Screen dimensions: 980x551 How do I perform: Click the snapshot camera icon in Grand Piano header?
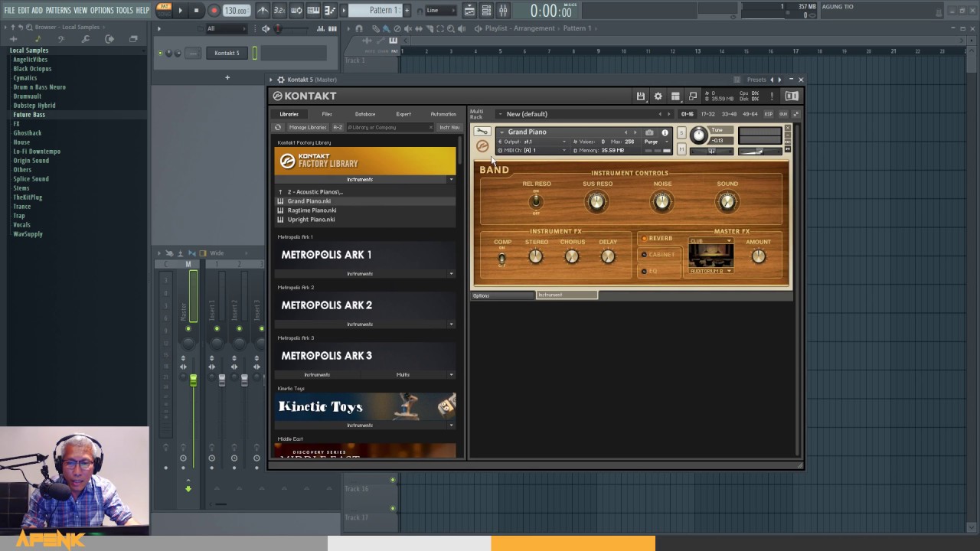pyautogui.click(x=649, y=132)
